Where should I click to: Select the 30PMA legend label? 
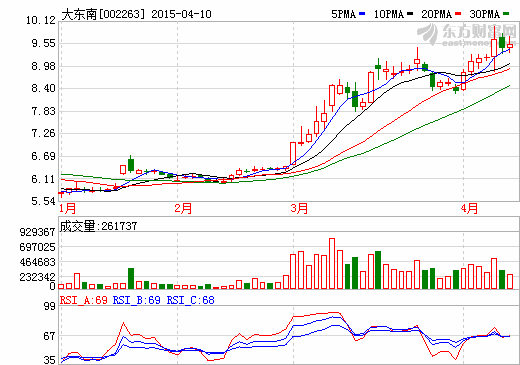(x=485, y=14)
